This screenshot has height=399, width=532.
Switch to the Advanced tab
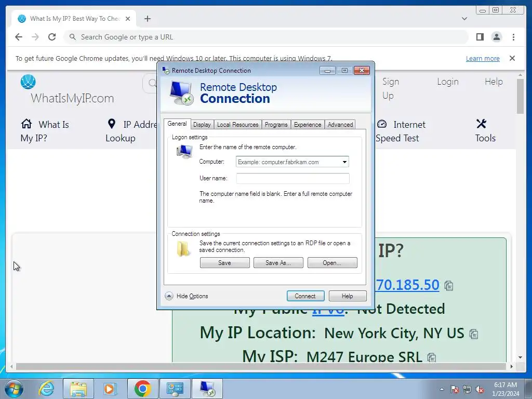point(340,125)
